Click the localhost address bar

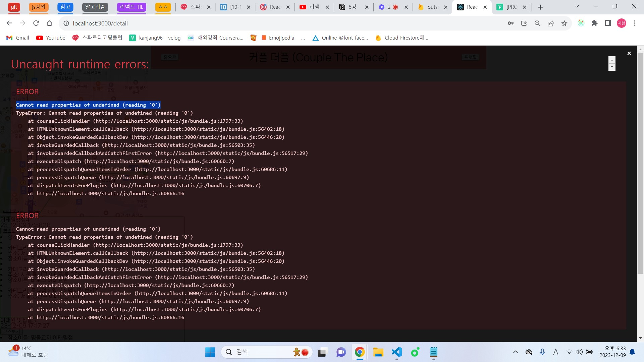tap(268, 23)
